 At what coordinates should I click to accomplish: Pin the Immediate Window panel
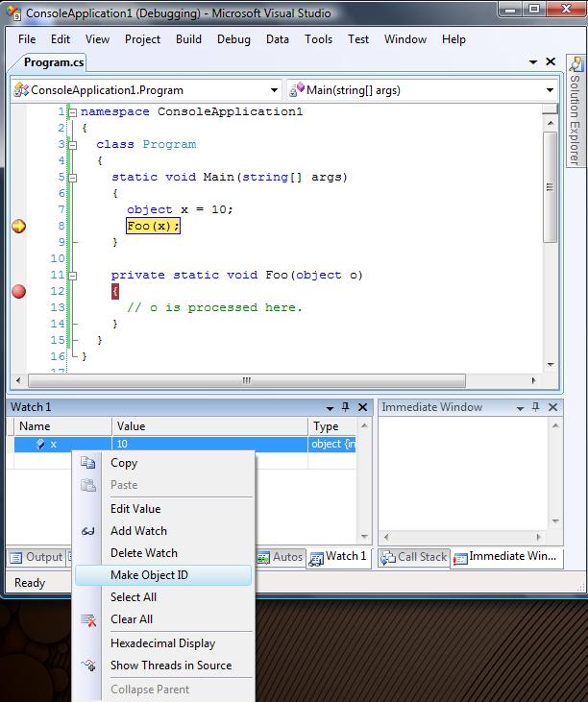point(535,407)
